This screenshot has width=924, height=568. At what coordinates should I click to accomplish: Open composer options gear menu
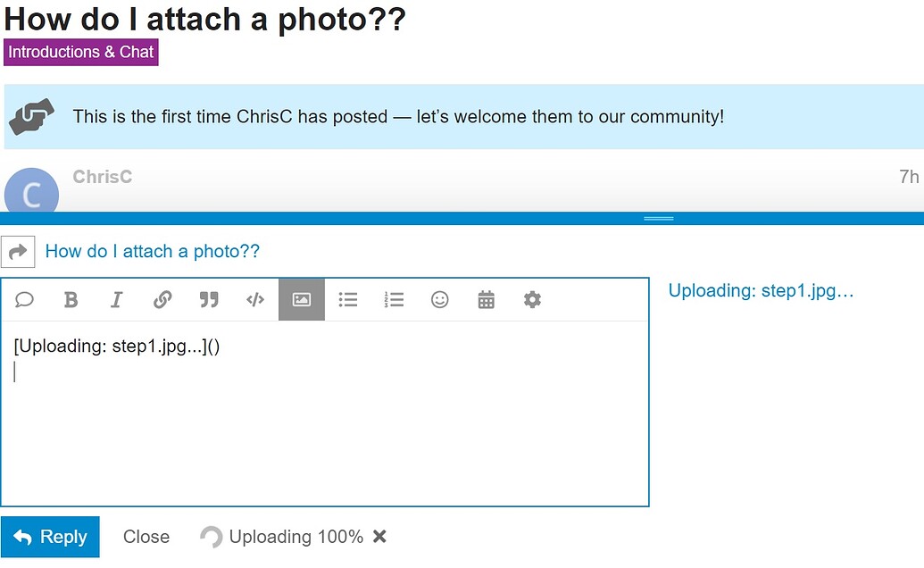pos(532,300)
